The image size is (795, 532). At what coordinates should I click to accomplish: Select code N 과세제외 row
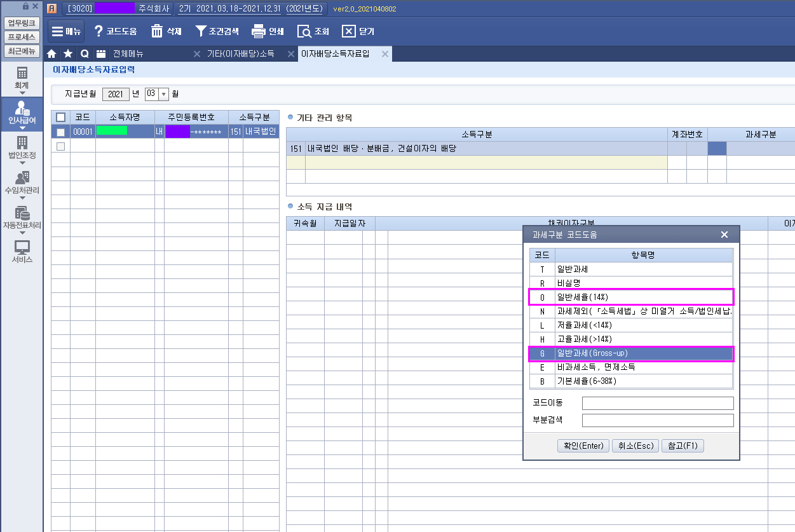631,311
